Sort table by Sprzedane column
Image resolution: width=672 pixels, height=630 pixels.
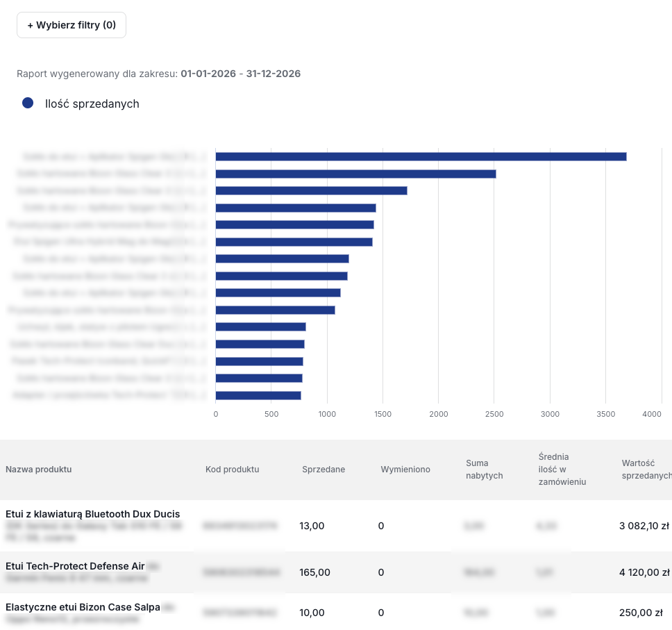(x=323, y=469)
